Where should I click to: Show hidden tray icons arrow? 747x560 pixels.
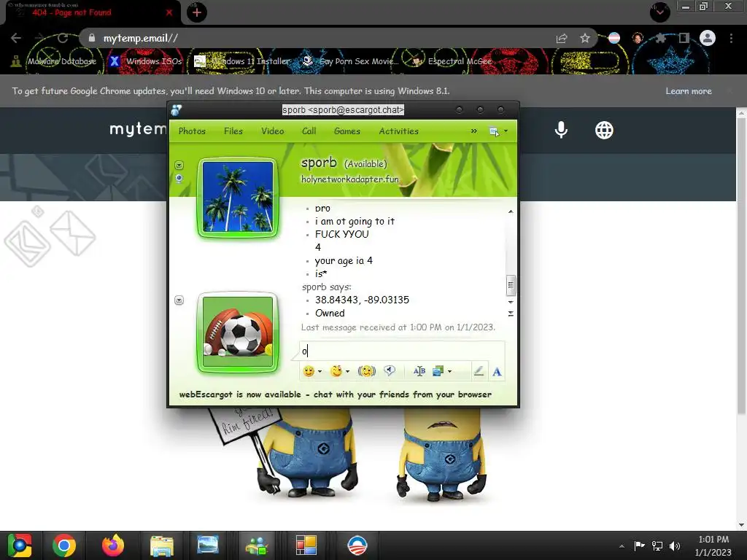coord(622,546)
